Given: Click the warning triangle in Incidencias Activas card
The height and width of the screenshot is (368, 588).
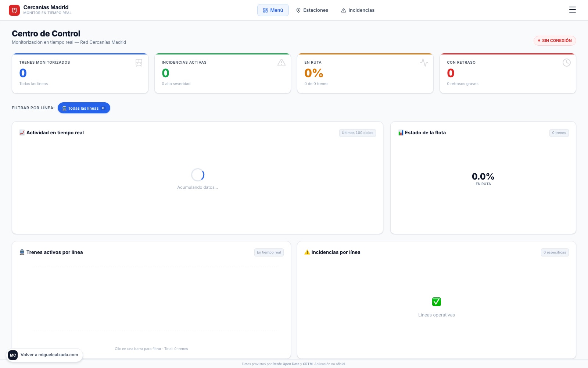Looking at the screenshot, I should 282,63.
